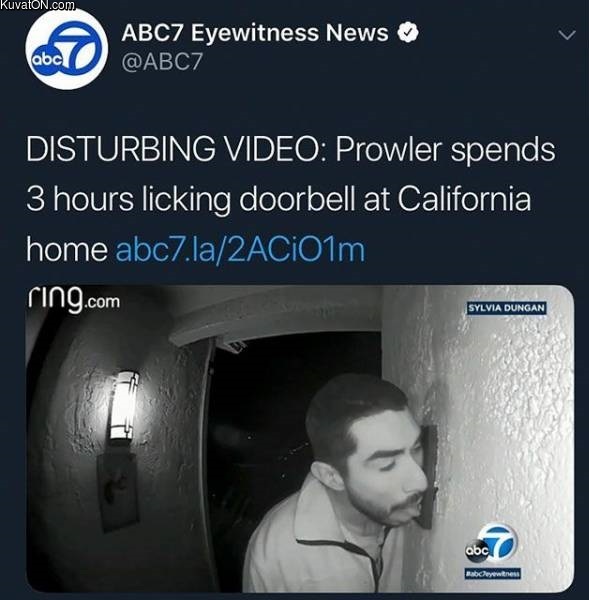The height and width of the screenshot is (600, 589).
Task: Follow the abc7.la/2ACiO1m link
Action: tap(240, 250)
